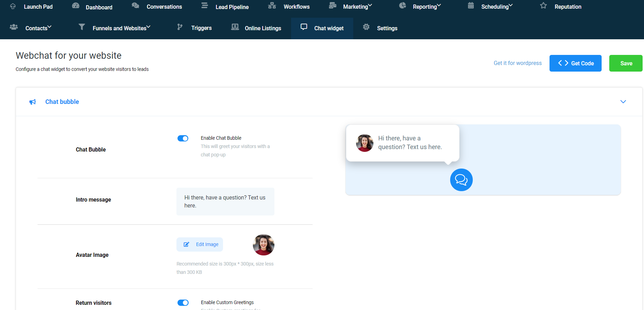Click the Triggers branch icon
Image resolution: width=644 pixels, height=310 pixels.
(180, 27)
